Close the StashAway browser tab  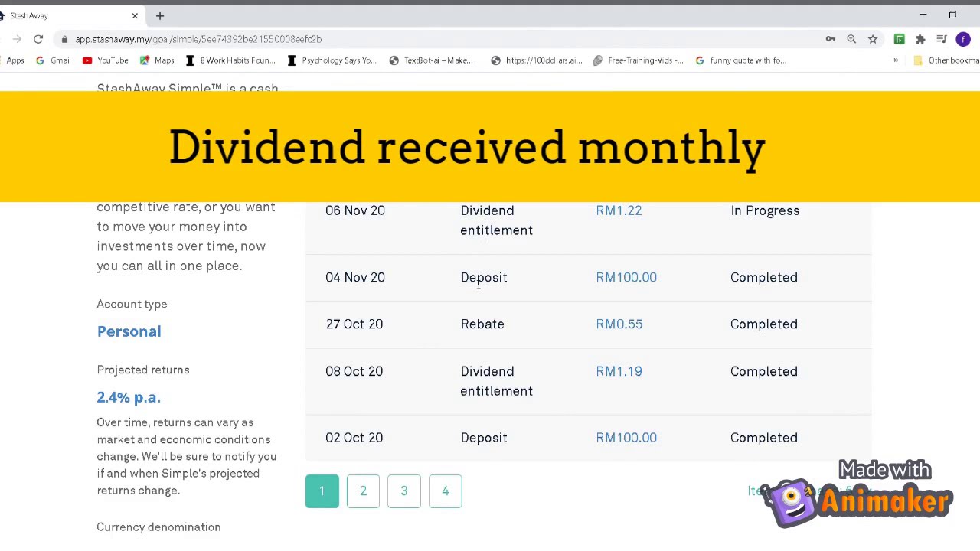(135, 15)
